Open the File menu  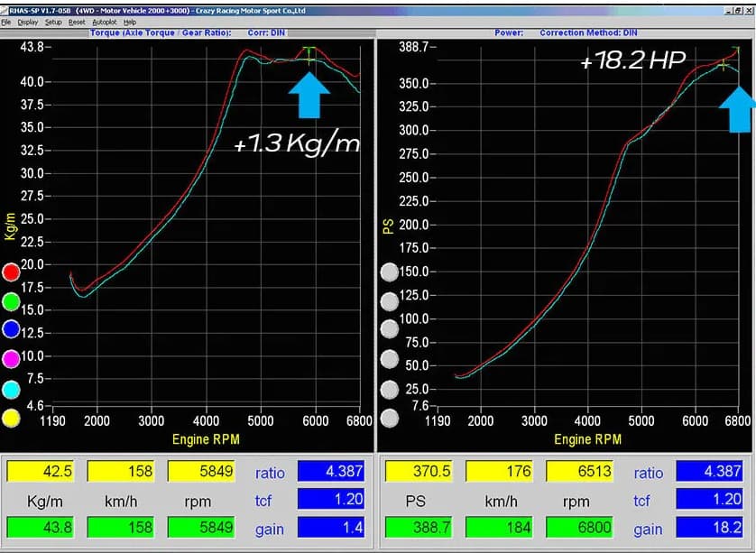pyautogui.click(x=5, y=22)
